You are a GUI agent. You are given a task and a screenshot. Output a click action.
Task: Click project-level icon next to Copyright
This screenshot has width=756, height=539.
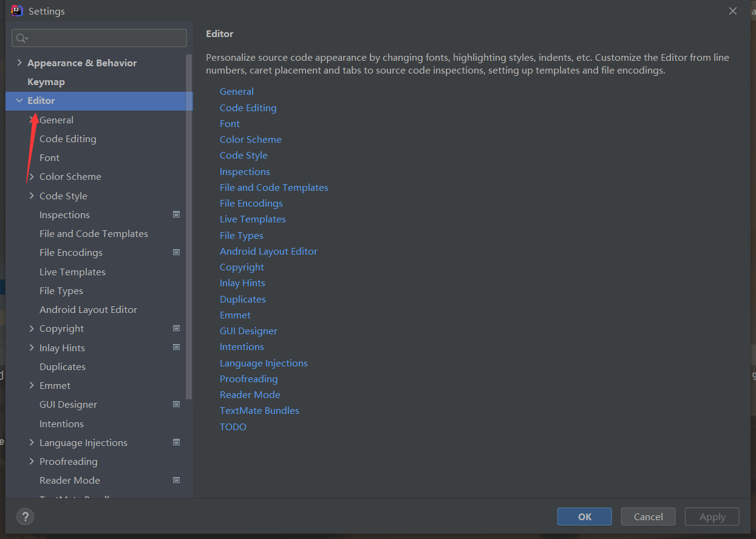[x=176, y=328]
